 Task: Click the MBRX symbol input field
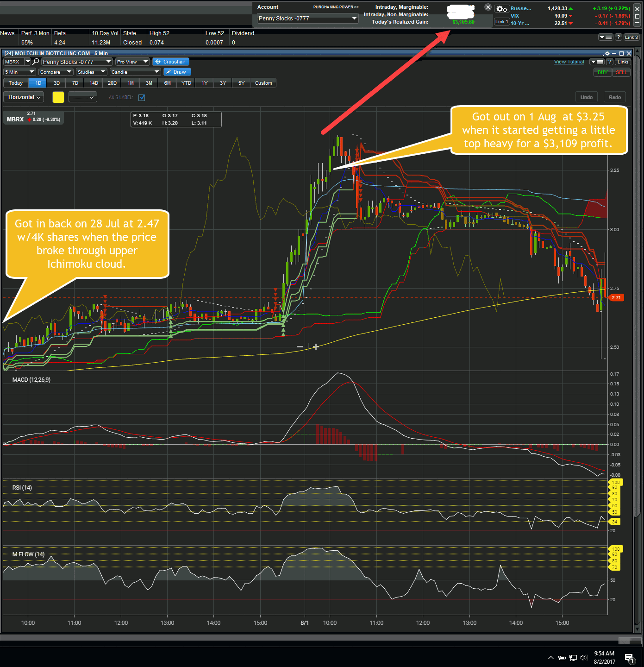point(14,61)
